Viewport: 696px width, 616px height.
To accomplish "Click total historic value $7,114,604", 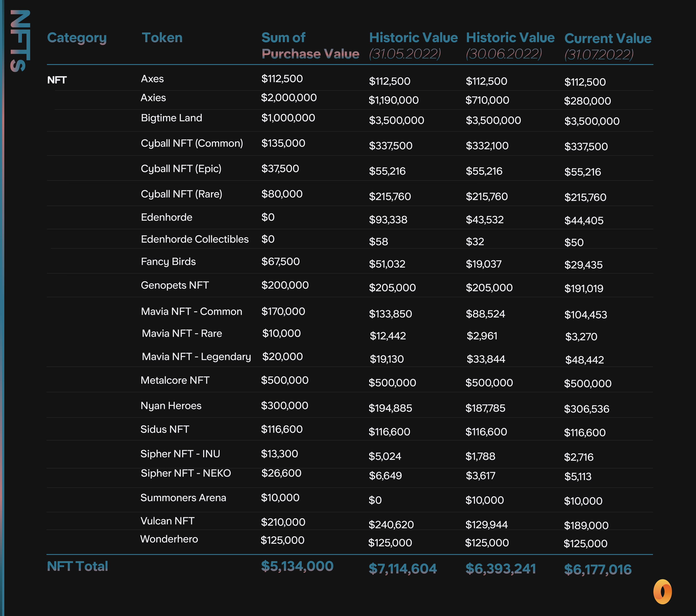I will (x=403, y=569).
